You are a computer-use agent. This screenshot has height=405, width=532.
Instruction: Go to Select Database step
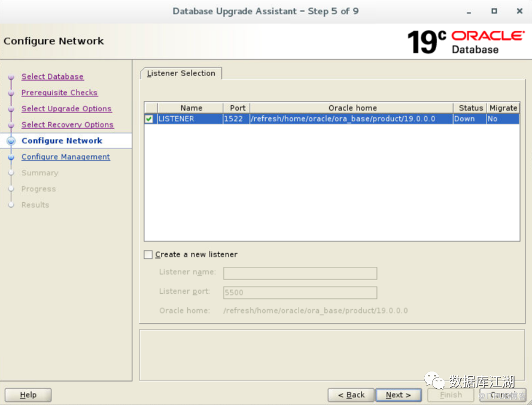pyautogui.click(x=52, y=77)
